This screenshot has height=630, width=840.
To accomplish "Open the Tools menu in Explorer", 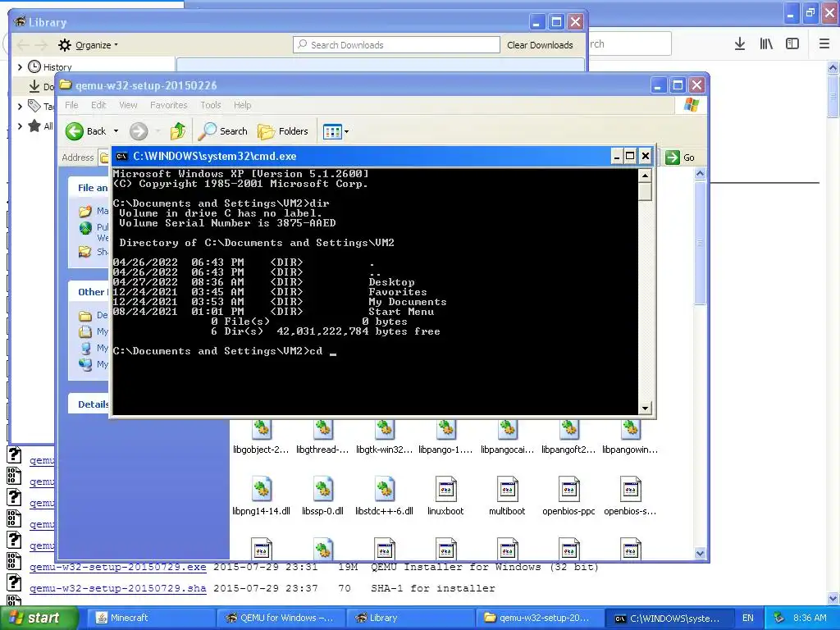I will pyautogui.click(x=211, y=105).
